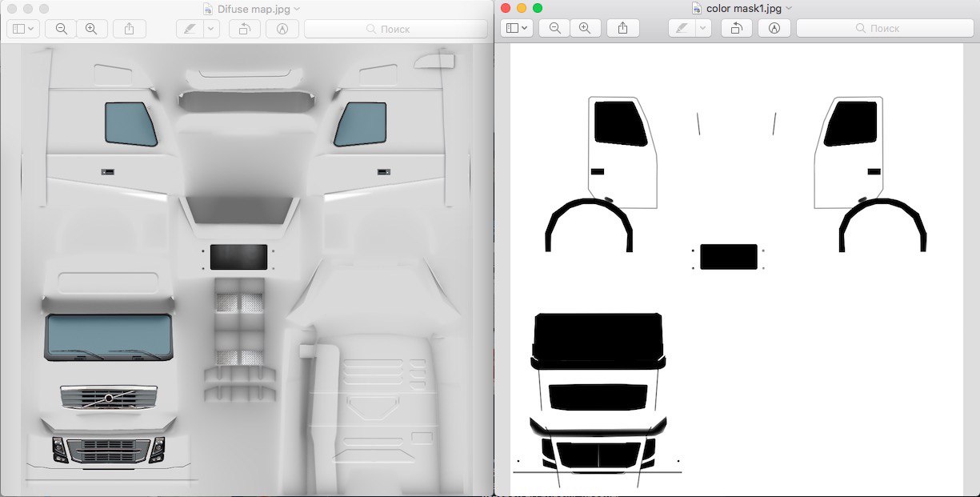
Task: Open sidebar view menu in Difuse map window
Action: (22, 29)
